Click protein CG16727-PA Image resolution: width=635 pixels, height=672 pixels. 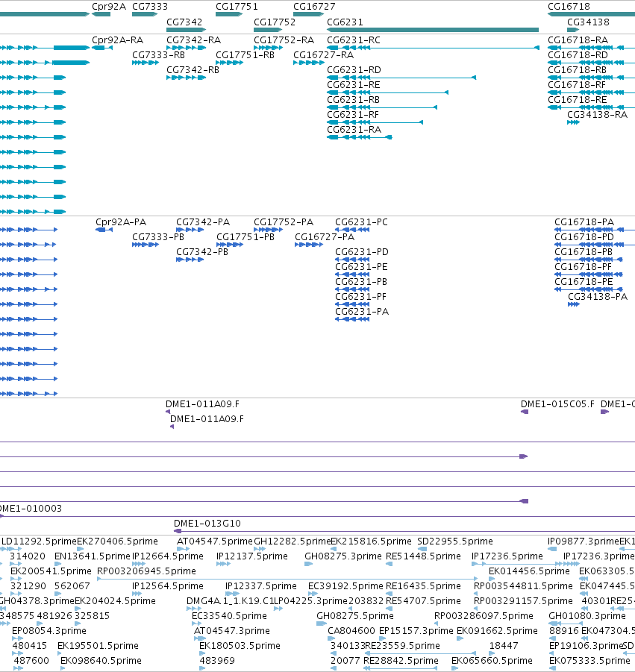point(325,237)
